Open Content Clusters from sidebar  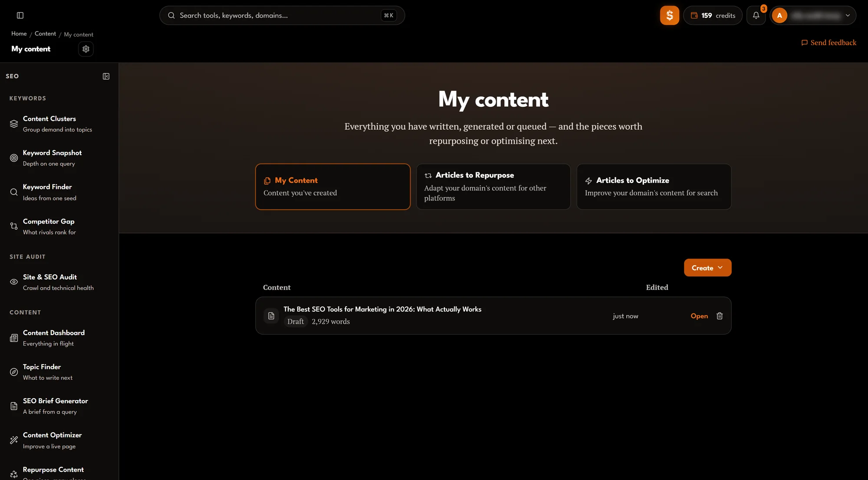tap(59, 124)
